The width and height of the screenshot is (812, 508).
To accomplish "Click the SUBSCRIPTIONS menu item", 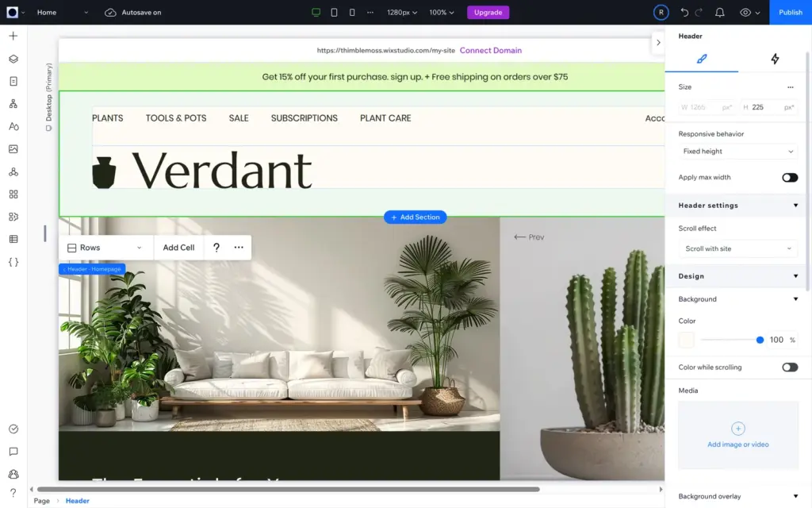I will (x=304, y=118).
